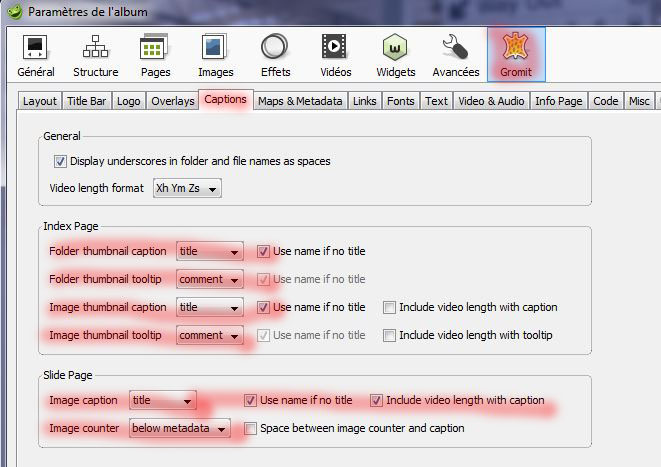This screenshot has height=467, width=661.
Task: Uncheck Include video length with caption on Slide Page
Action: [x=377, y=401]
